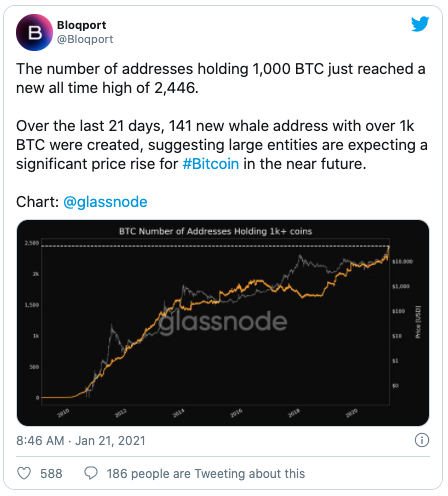Click the chart title BTC Number of Addresses

tap(215, 231)
